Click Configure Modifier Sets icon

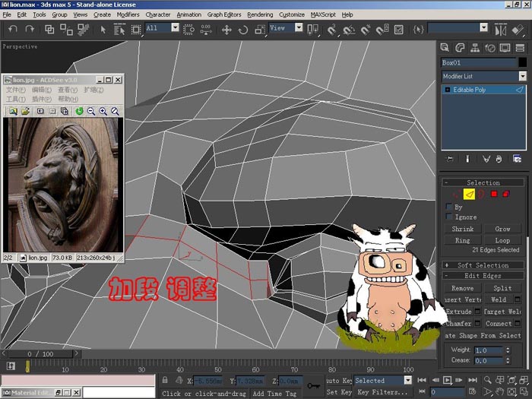(517, 159)
